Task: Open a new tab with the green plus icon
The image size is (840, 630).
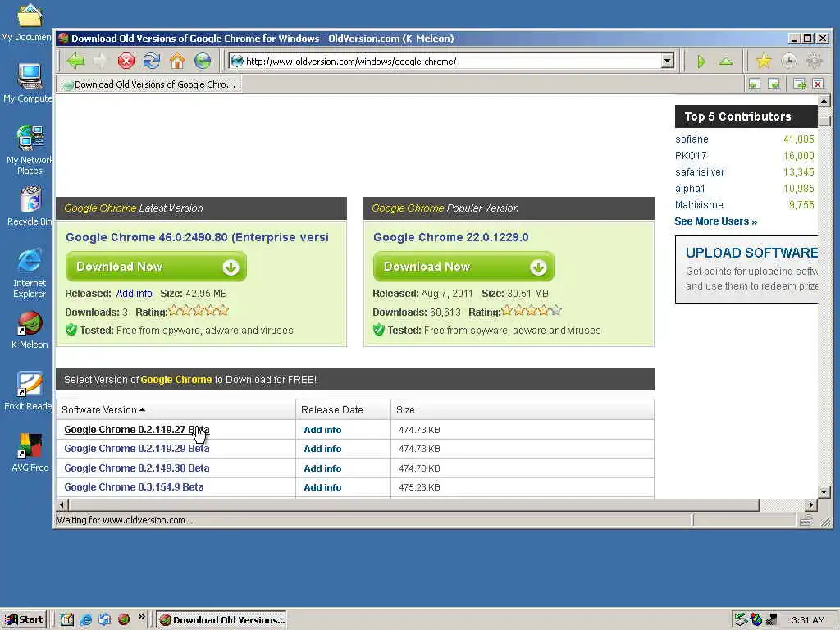Action: (799, 84)
